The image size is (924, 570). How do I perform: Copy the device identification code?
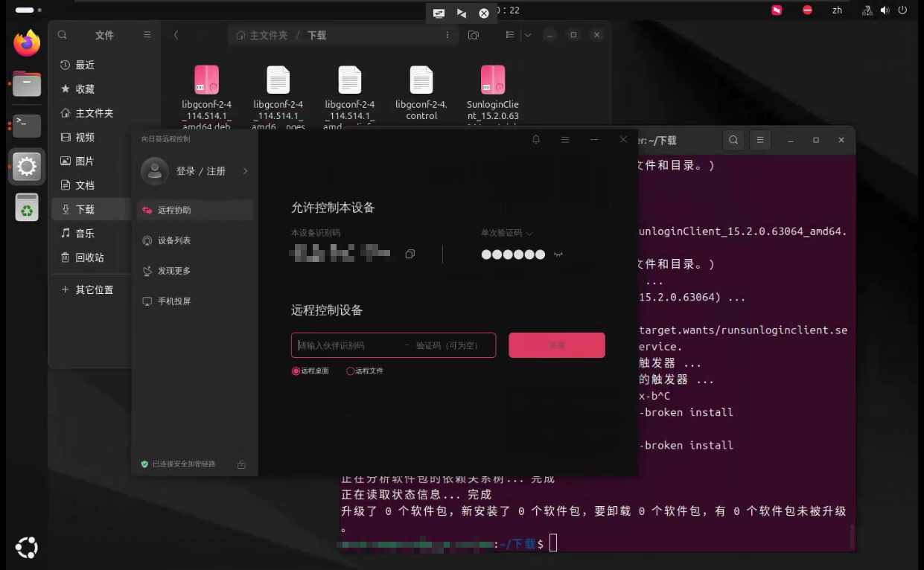(x=410, y=254)
